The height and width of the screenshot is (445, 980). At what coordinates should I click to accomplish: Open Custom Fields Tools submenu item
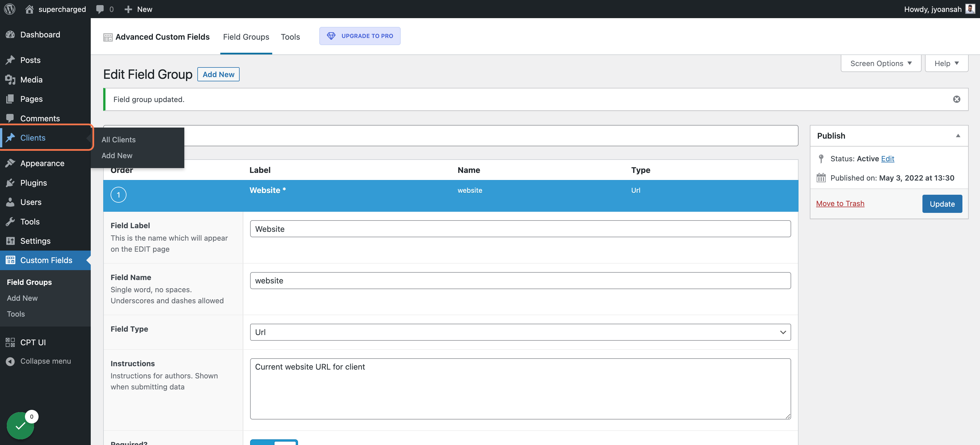pyautogui.click(x=16, y=314)
